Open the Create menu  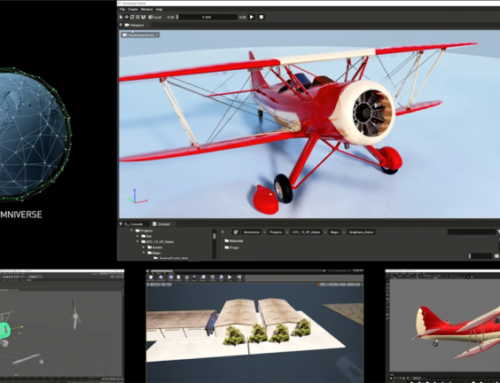pos(133,9)
